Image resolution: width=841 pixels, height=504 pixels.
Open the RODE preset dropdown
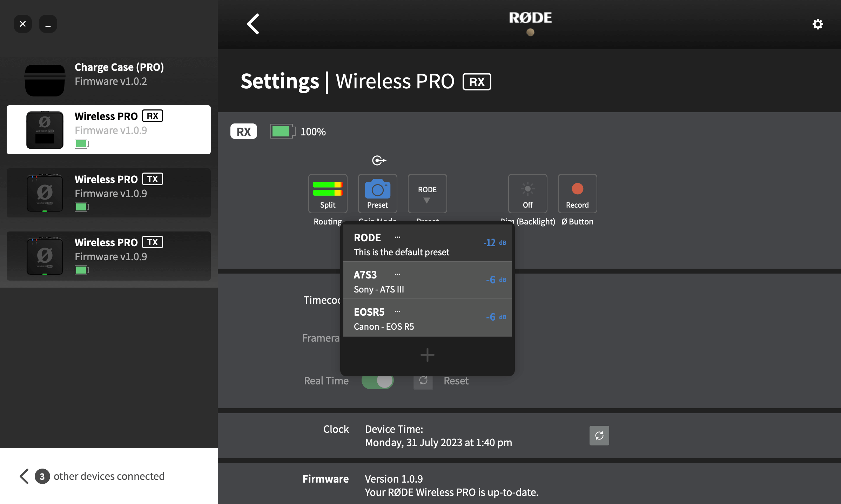pos(427,194)
